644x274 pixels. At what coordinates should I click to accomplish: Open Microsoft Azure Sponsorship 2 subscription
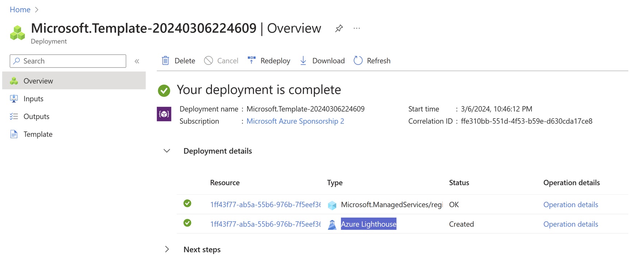click(x=295, y=121)
